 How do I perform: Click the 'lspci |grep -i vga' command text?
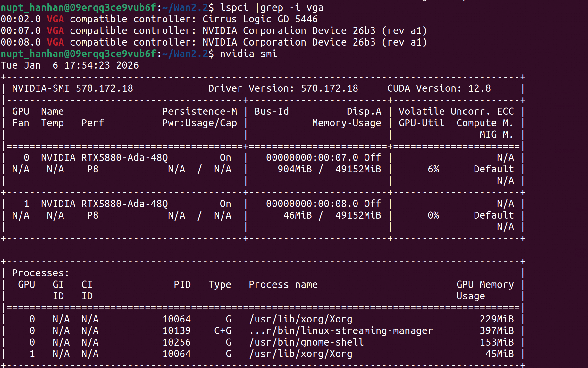coord(272,7)
